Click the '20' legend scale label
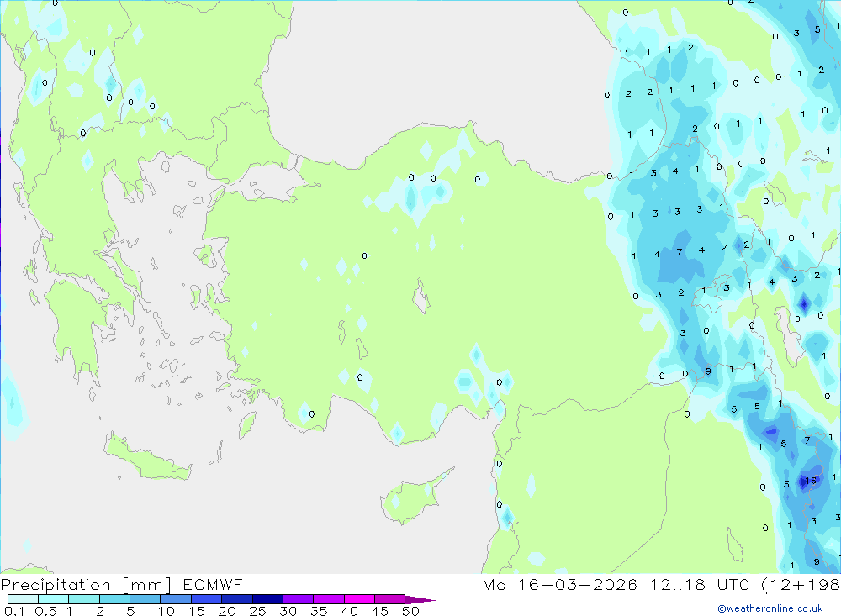The width and height of the screenshot is (841, 616). (x=227, y=611)
